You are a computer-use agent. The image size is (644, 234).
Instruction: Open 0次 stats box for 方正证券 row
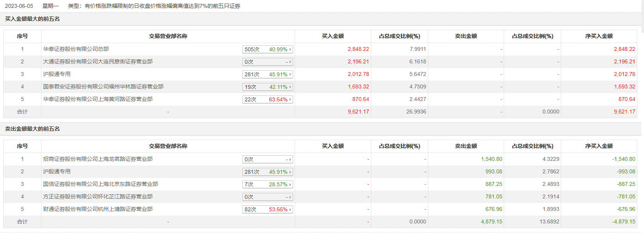click(268, 197)
